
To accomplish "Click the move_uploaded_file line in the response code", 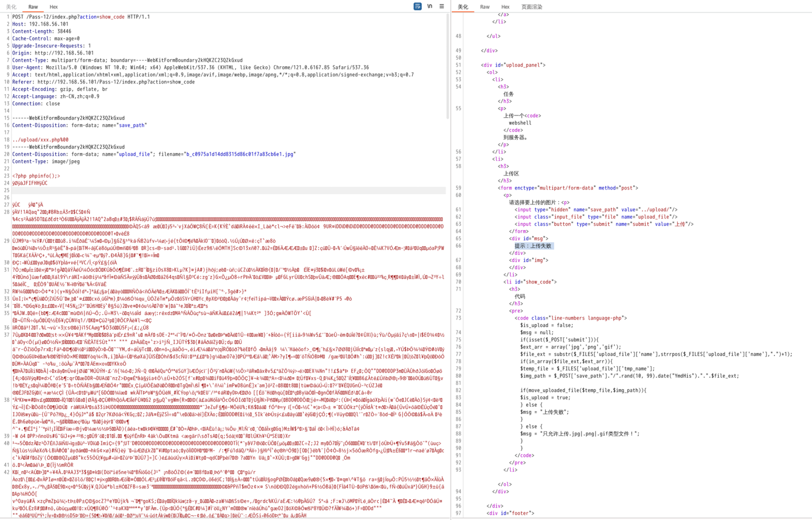I will coord(583,390).
